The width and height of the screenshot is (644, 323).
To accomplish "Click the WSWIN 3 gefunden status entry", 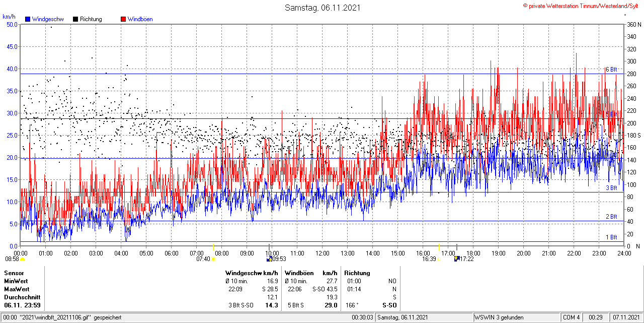I will point(499,317).
